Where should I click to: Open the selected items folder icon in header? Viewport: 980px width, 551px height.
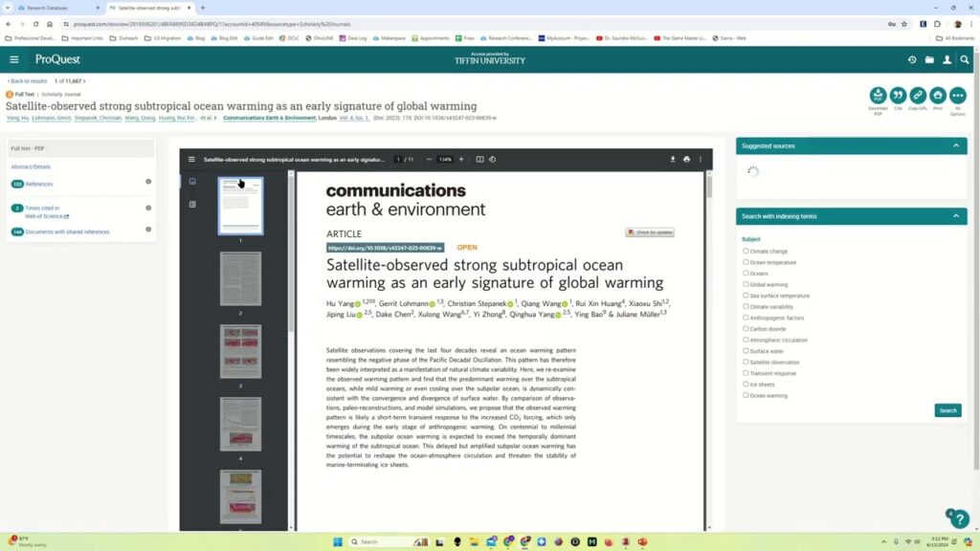[929, 60]
